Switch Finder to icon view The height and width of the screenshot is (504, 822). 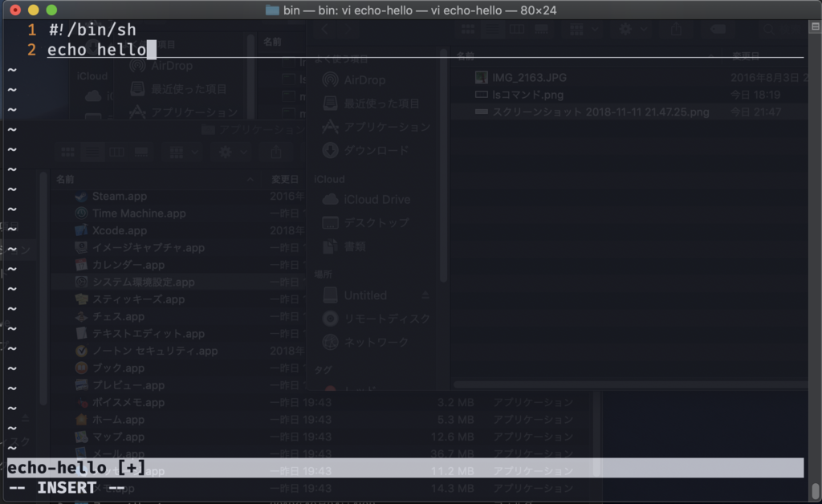tap(467, 29)
